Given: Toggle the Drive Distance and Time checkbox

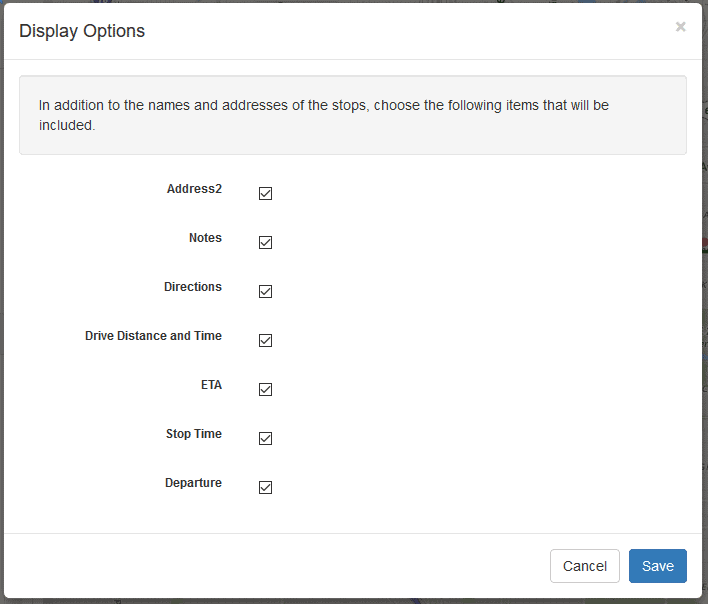Looking at the screenshot, I should coord(265,340).
